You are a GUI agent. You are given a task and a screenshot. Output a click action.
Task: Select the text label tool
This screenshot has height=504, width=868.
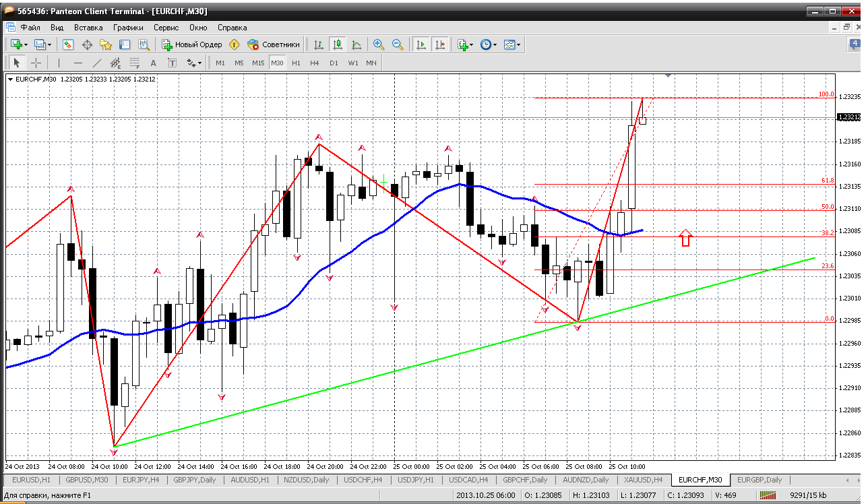172,63
